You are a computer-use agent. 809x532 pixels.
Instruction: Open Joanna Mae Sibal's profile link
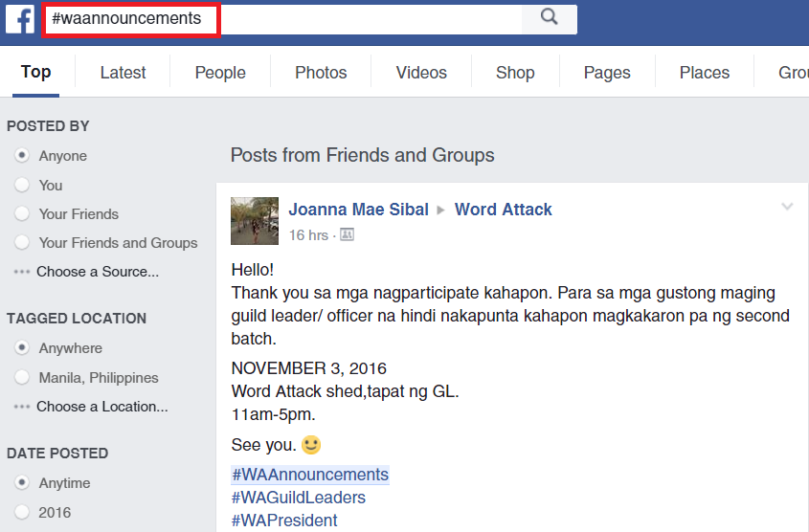pyautogui.click(x=359, y=210)
